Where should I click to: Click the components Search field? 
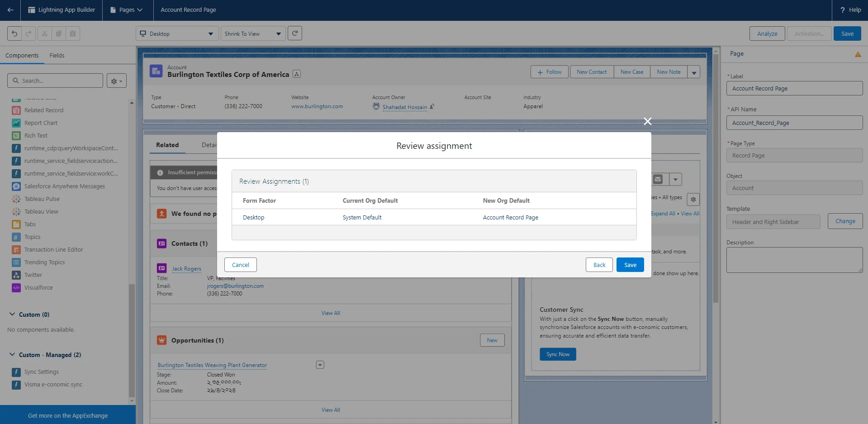tap(55, 81)
